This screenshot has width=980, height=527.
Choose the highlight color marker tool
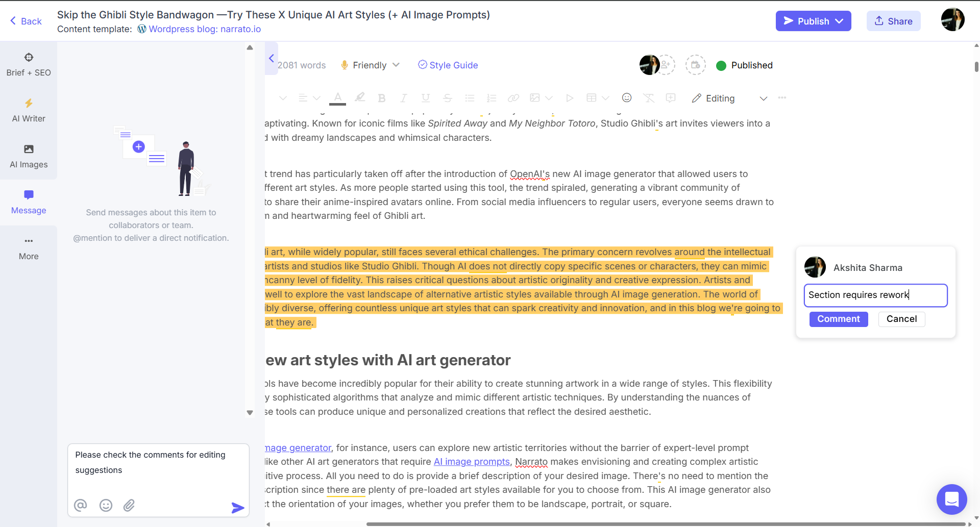pyautogui.click(x=360, y=97)
